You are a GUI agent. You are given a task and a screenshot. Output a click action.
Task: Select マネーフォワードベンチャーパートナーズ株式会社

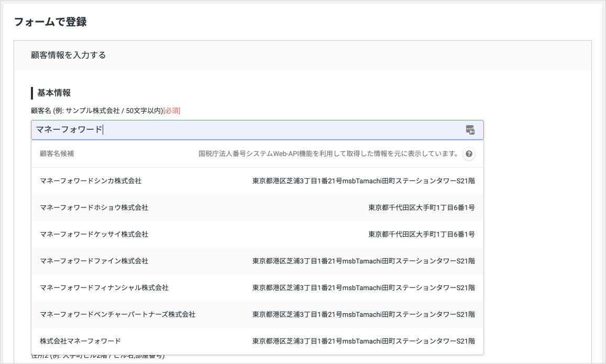click(257, 314)
